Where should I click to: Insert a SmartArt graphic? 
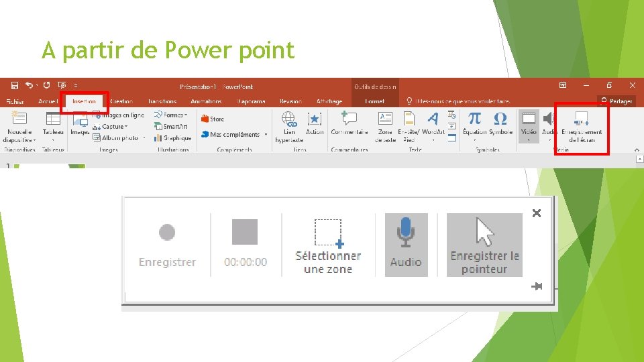tap(171, 127)
